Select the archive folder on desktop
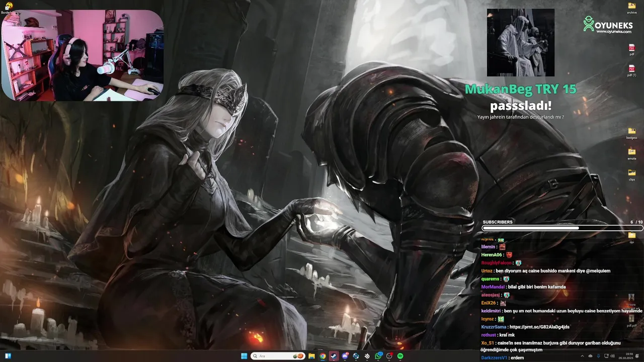The width and height of the screenshot is (644, 362). pos(632,8)
